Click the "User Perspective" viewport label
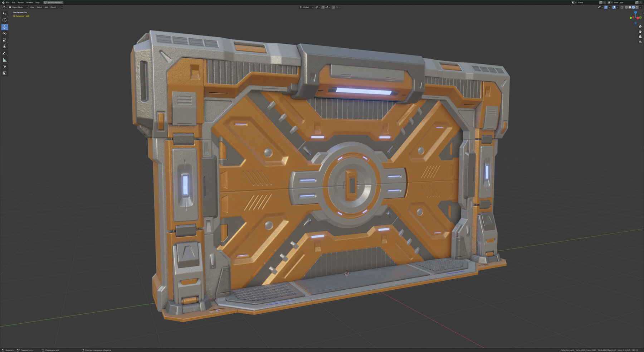This screenshot has width=644, height=352. click(20, 13)
